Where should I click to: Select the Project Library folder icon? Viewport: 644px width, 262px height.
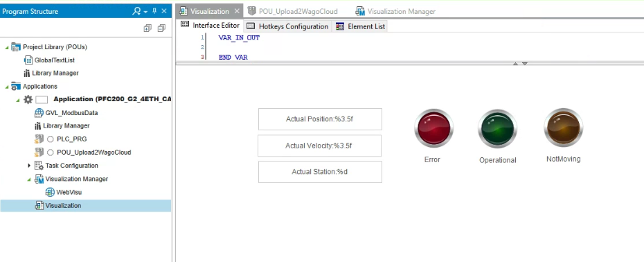16,47
